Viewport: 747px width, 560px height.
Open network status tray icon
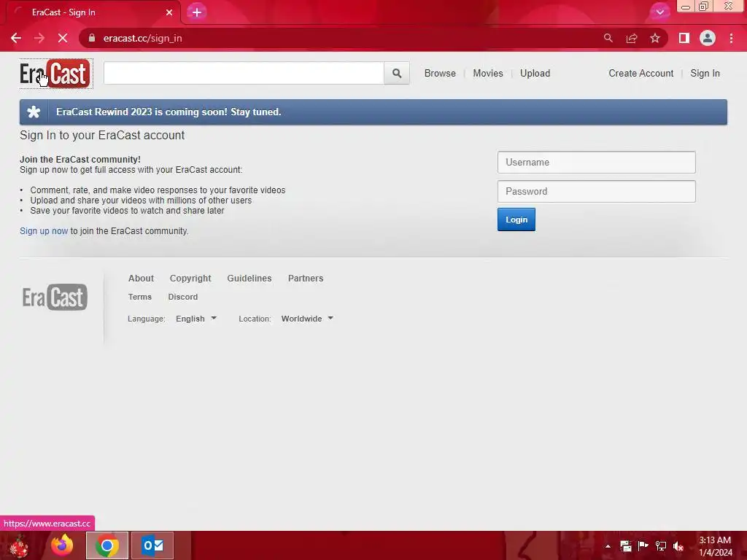click(x=661, y=546)
